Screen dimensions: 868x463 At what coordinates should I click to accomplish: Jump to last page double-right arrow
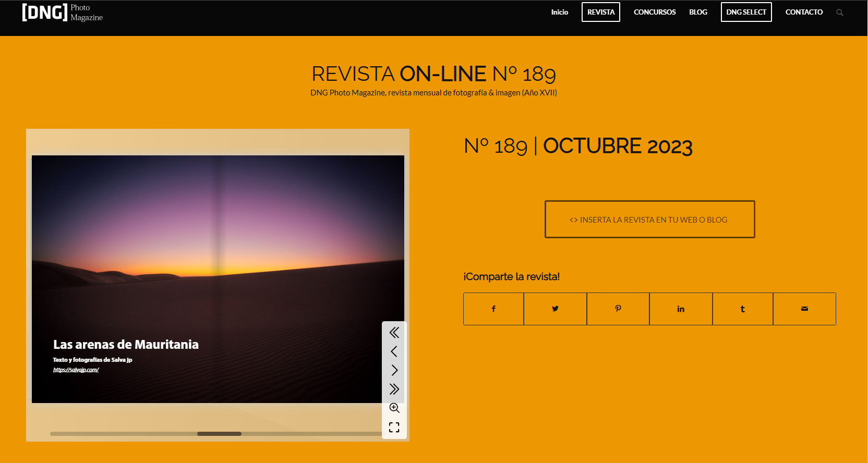tap(394, 389)
